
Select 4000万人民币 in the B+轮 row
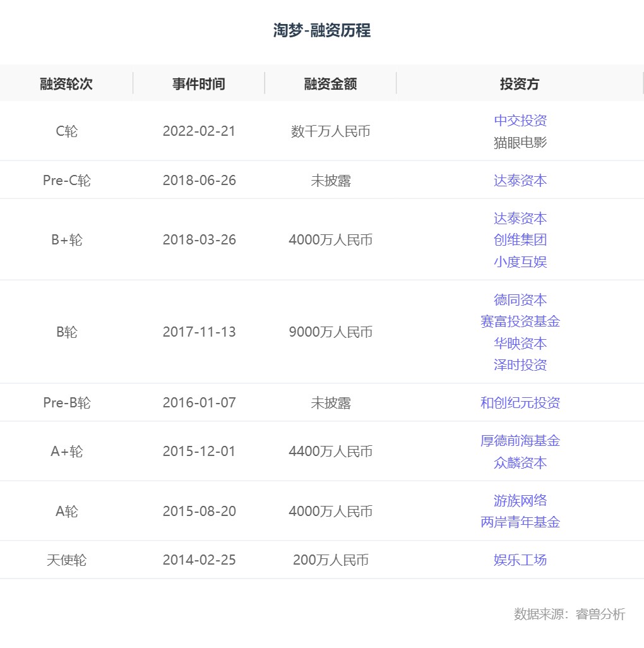(330, 240)
